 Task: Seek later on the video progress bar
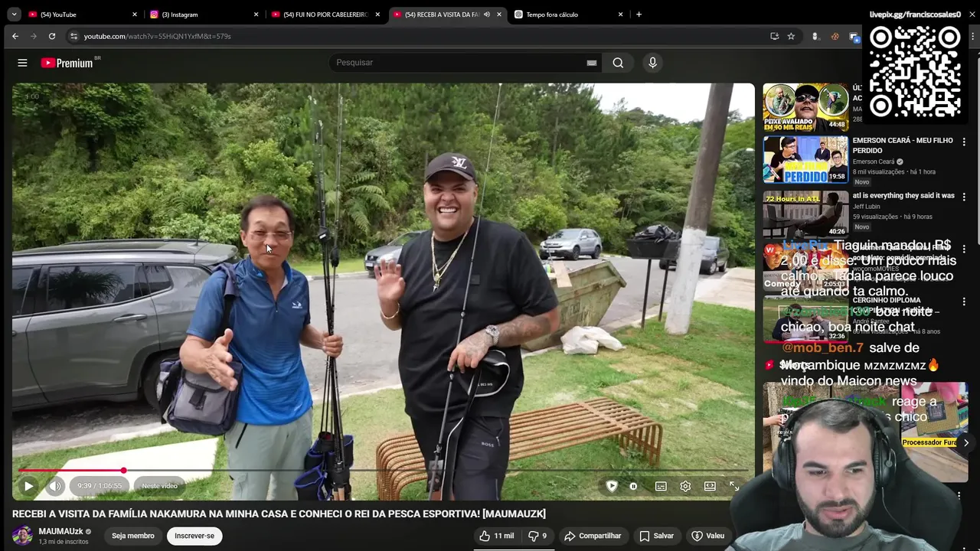pyautogui.click(x=436, y=471)
